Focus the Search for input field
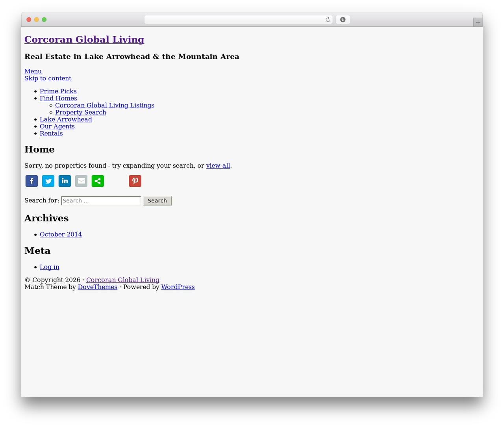The width and height of the screenshot is (504, 427). (x=101, y=201)
